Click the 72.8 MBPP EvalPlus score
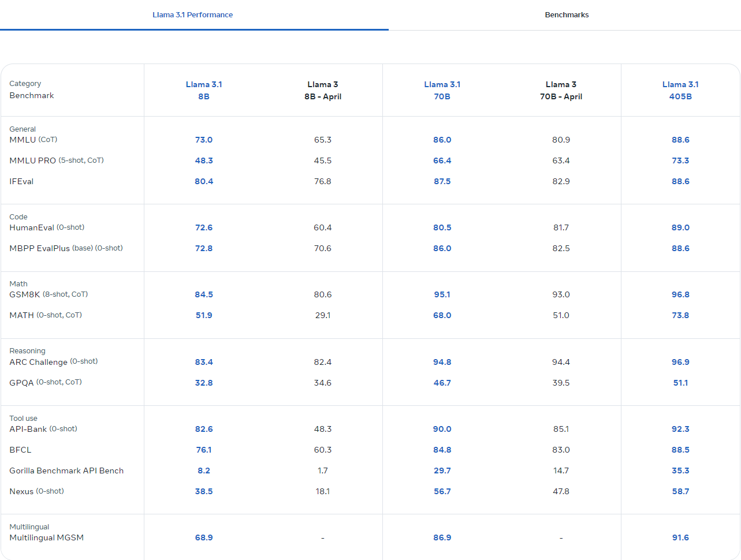This screenshot has width=741, height=560. coord(204,248)
